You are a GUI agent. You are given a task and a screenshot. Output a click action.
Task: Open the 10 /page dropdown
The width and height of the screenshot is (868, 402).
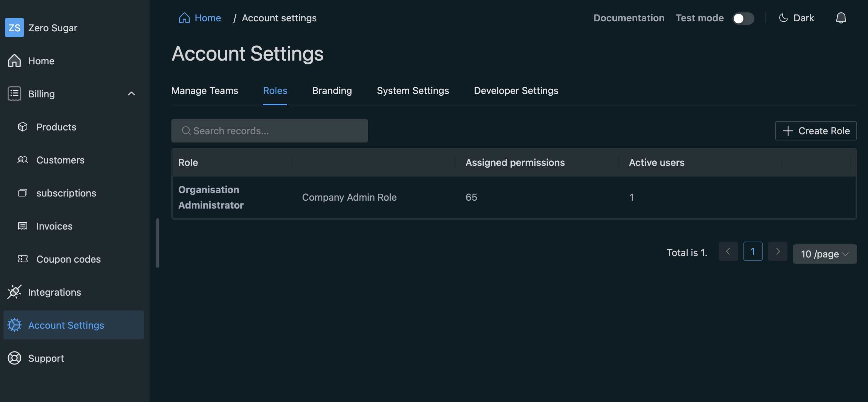click(x=825, y=254)
